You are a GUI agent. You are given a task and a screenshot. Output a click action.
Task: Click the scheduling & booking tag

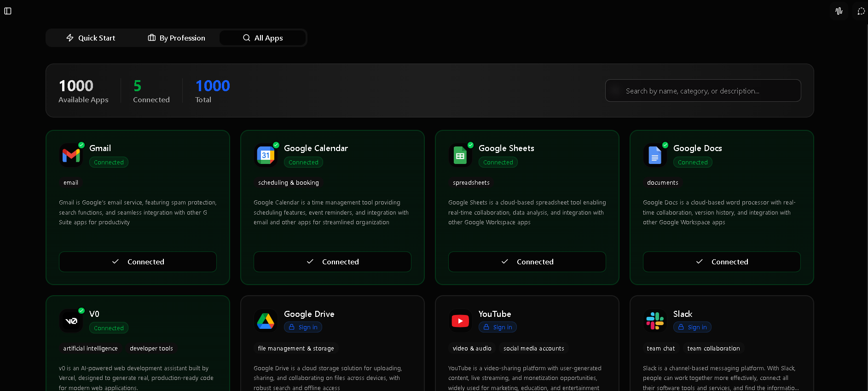pyautogui.click(x=289, y=183)
